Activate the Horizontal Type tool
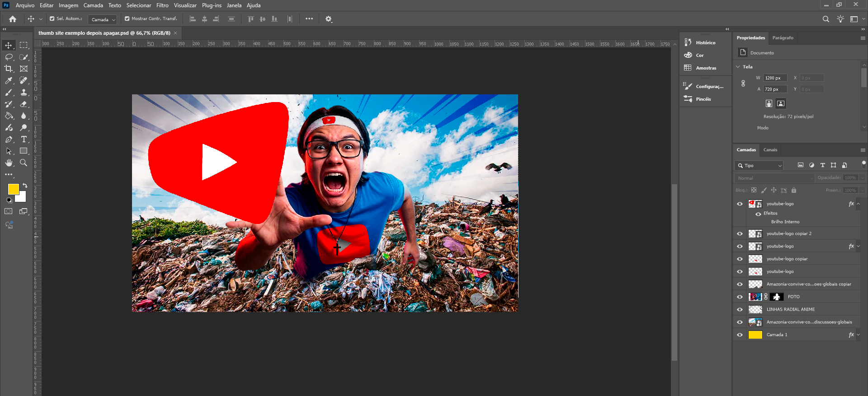 24,139
